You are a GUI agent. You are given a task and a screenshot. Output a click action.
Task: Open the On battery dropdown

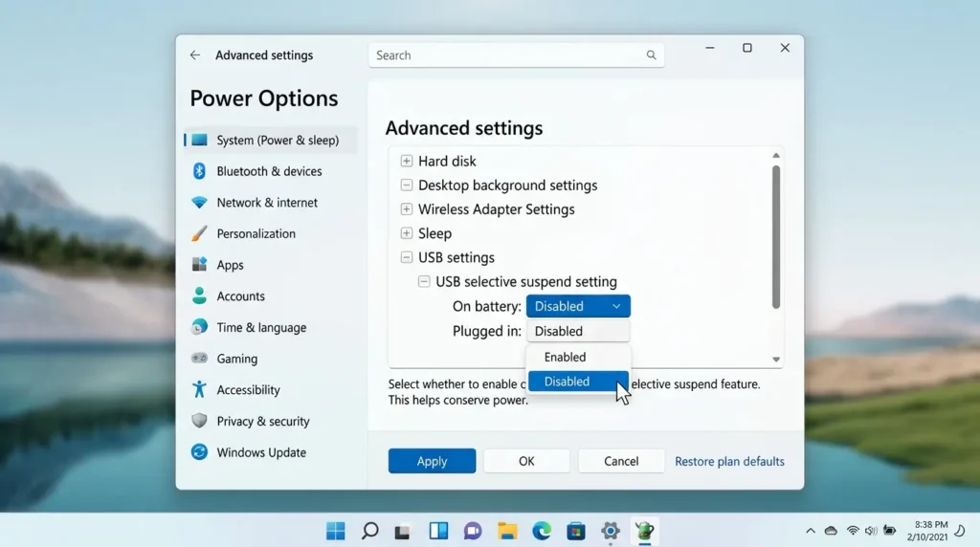point(578,306)
